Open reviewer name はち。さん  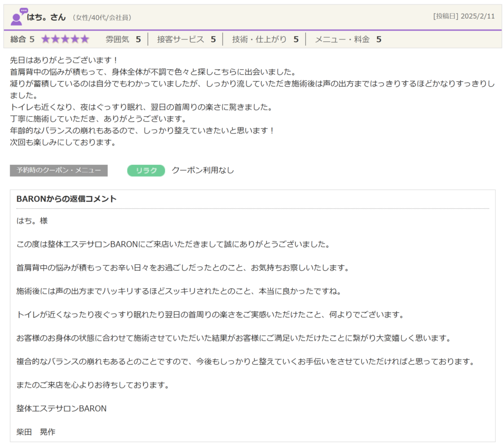(x=46, y=17)
